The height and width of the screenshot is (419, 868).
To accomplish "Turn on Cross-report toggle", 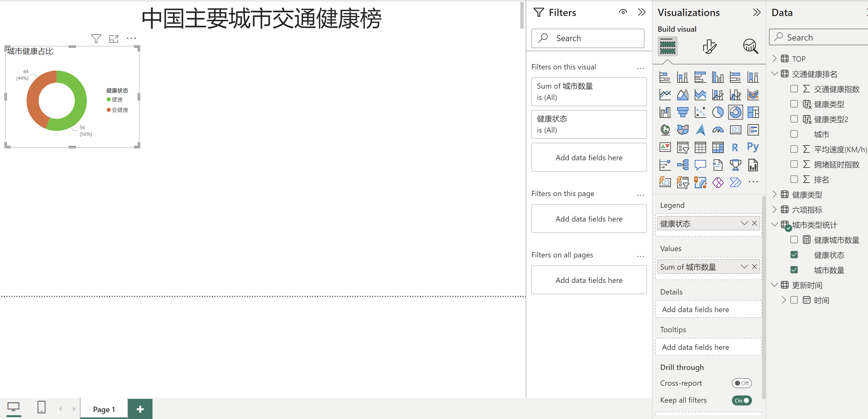I will click(x=741, y=383).
